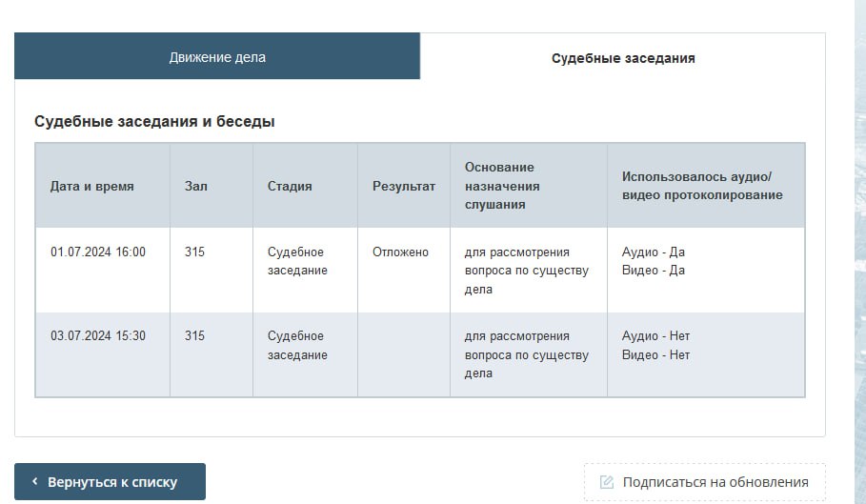This screenshot has height=504, width=866.
Task: Select hall 315 in the 01.07.2024 row
Action: [194, 252]
